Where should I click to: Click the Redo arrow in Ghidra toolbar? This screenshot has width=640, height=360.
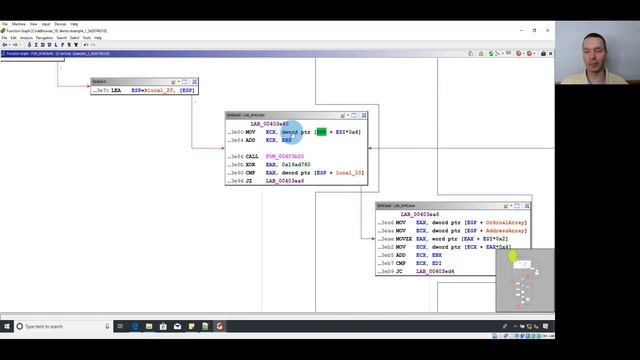[93, 45]
